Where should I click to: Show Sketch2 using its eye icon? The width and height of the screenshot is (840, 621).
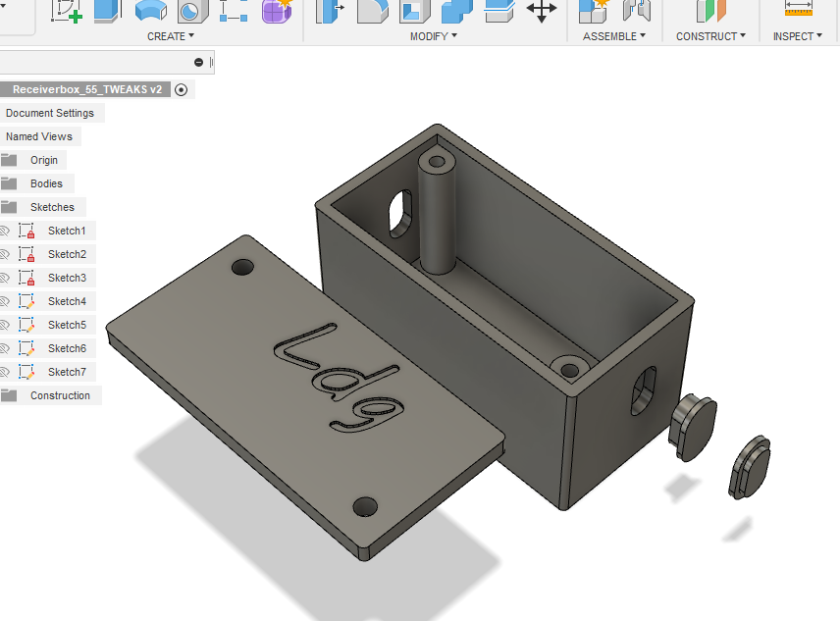[5, 254]
